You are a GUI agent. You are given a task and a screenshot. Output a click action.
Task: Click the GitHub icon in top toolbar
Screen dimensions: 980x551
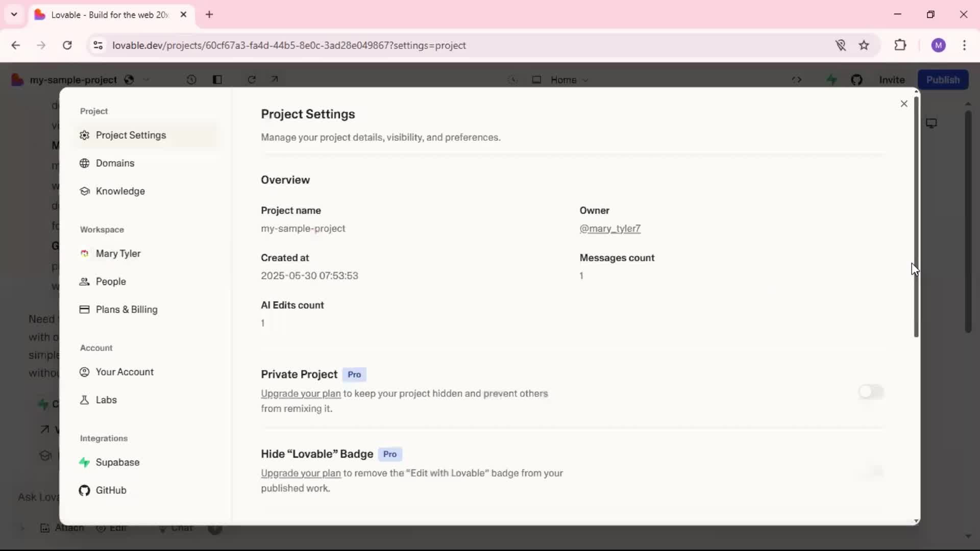point(856,80)
